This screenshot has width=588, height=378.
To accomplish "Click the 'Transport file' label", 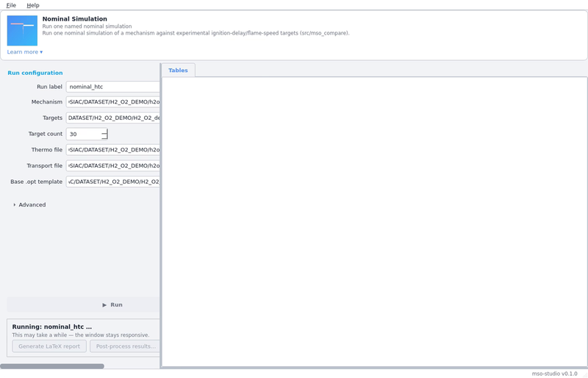I will [x=45, y=165].
